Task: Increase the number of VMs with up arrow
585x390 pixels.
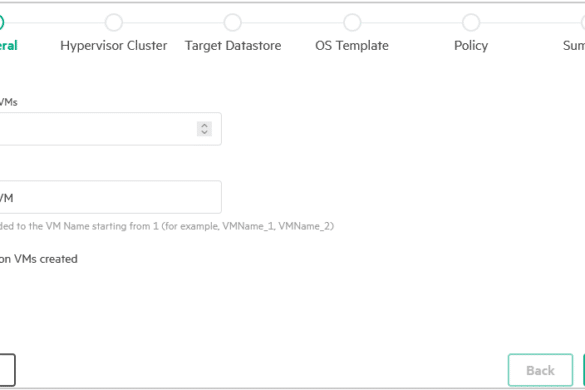Action: pyautogui.click(x=204, y=125)
